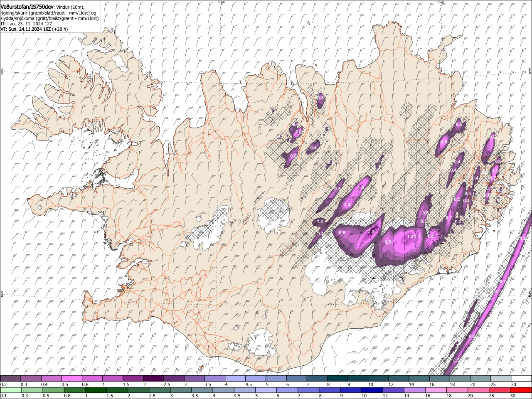Pick the bright red 30 swatch, lower legend row
532x399 pixels.
pyautogui.click(x=521, y=390)
